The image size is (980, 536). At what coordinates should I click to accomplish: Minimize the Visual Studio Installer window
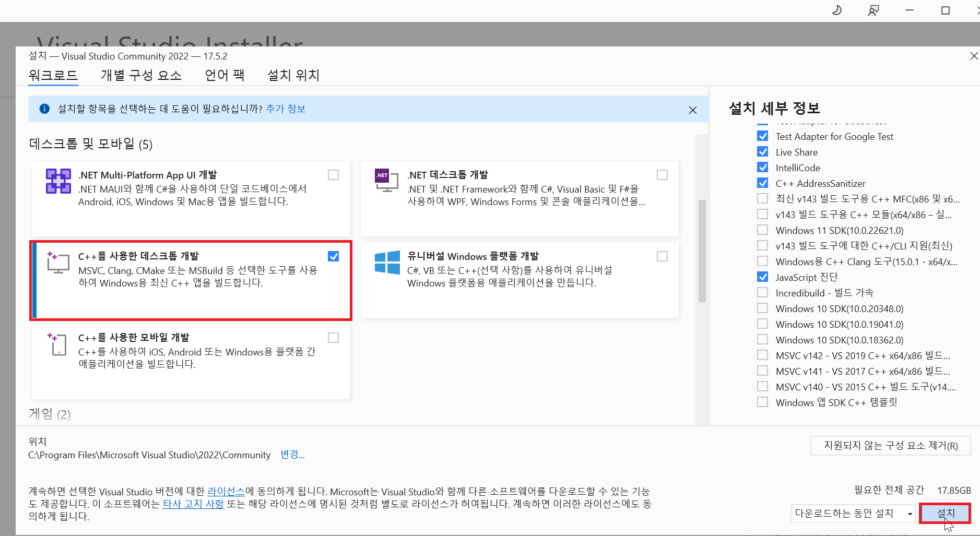[910, 10]
